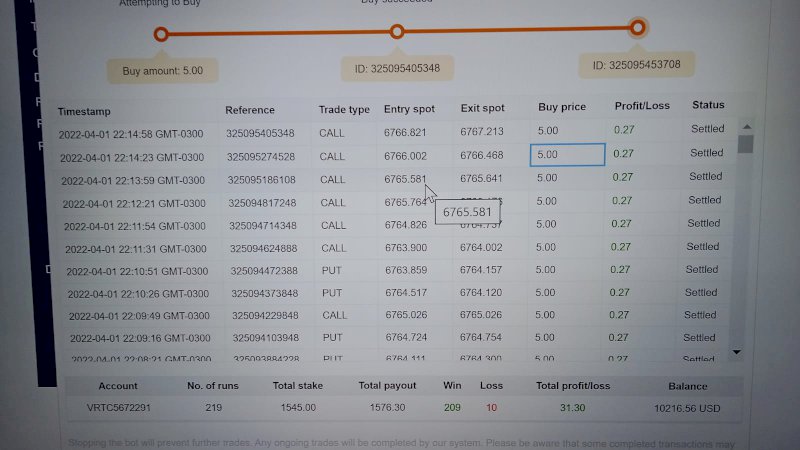Click the scroll up arrow of transactions table
Viewport: 800px width, 450px height.
point(746,127)
